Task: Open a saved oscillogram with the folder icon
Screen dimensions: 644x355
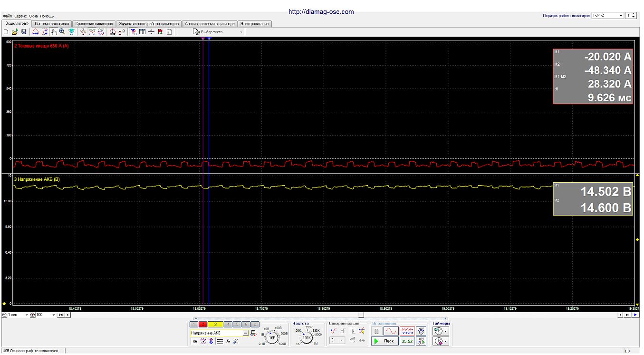Action: point(15,32)
